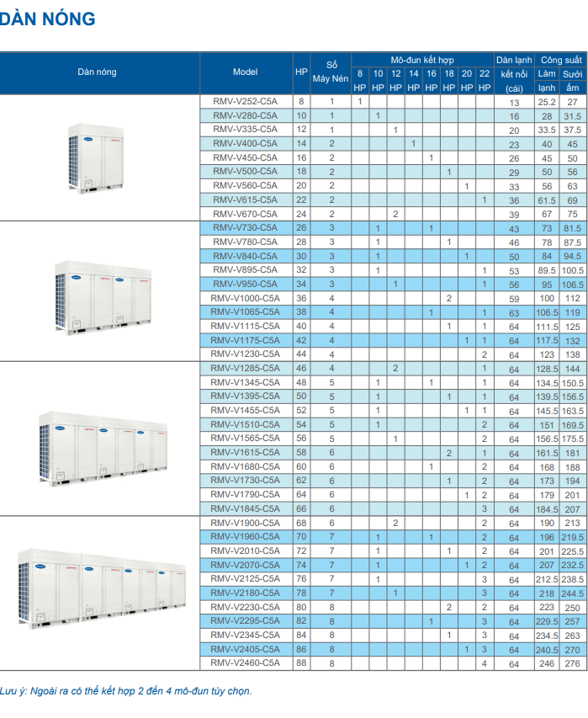Select model RMV-V2125-C5A
The width and height of the screenshot is (588, 718).
(x=246, y=579)
